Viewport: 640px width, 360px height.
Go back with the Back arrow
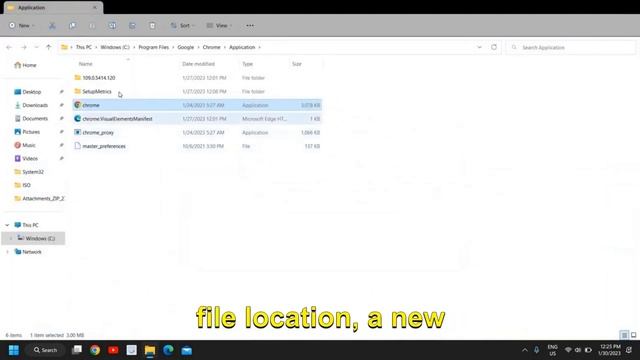pos(9,47)
